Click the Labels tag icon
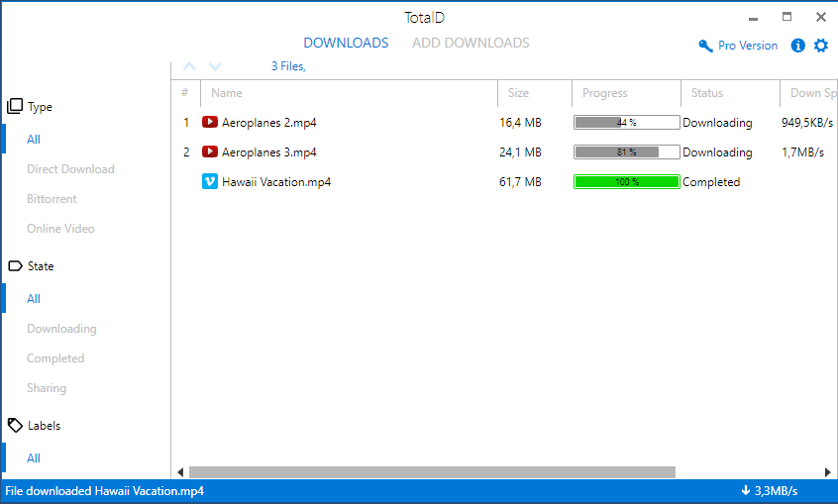 click(15, 426)
